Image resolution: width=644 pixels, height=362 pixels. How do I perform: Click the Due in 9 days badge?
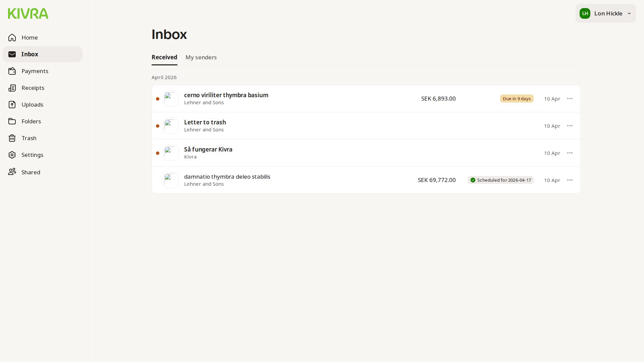(517, 99)
